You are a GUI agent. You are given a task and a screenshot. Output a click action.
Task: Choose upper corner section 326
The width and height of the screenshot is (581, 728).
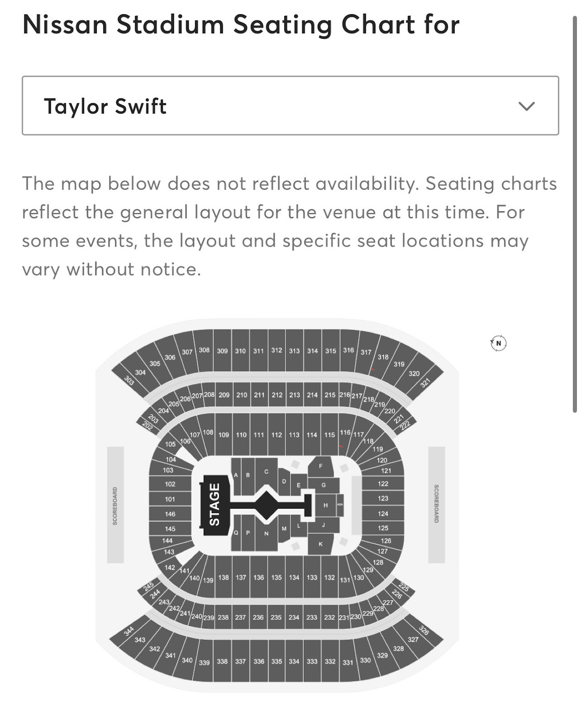(x=424, y=630)
